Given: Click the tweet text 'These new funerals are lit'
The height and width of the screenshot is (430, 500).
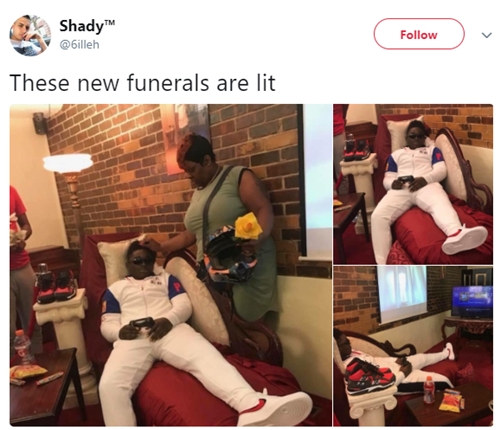Looking at the screenshot, I should pyautogui.click(x=143, y=83).
